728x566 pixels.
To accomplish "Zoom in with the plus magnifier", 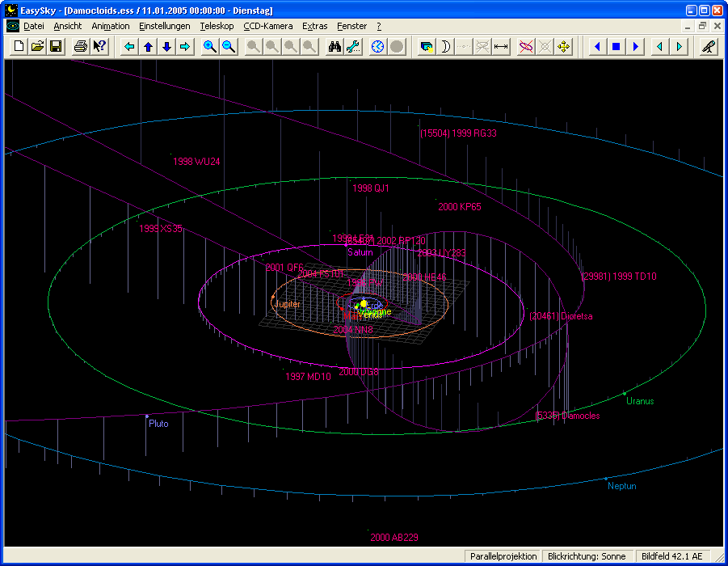I will coord(210,47).
